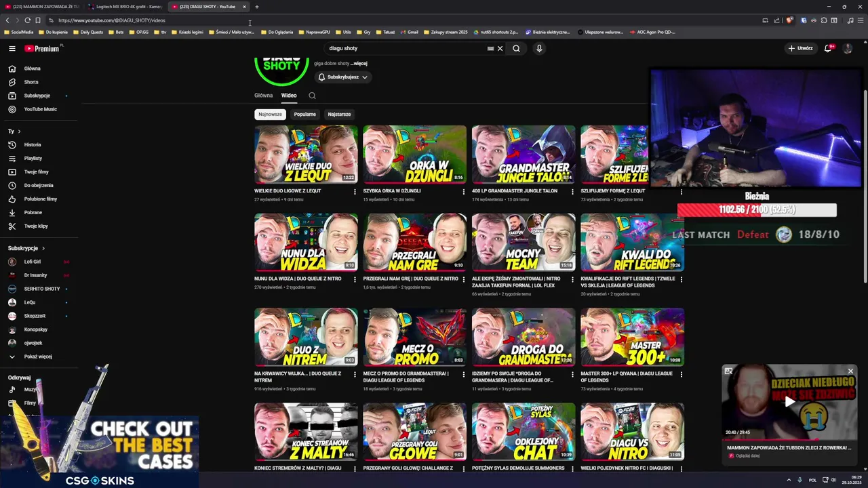The image size is (868, 488).
Task: Expand the Ty section chevron
Action: click(19, 131)
